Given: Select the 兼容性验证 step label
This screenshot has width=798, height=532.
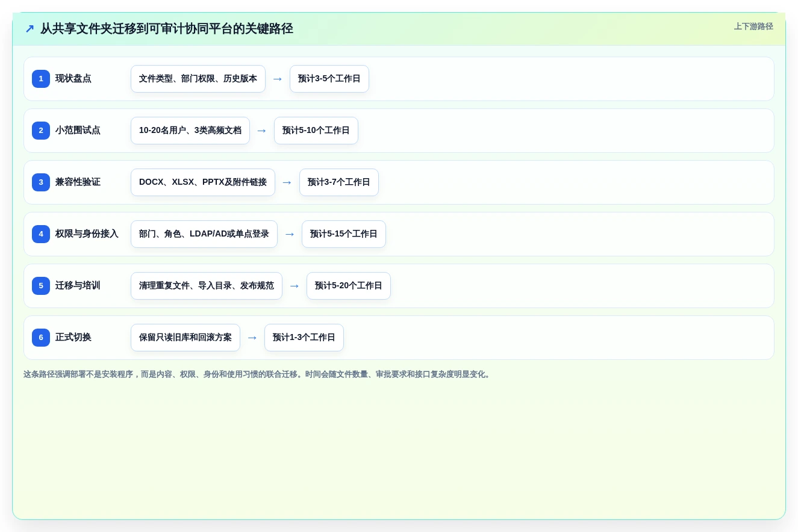Looking at the screenshot, I should [x=78, y=182].
